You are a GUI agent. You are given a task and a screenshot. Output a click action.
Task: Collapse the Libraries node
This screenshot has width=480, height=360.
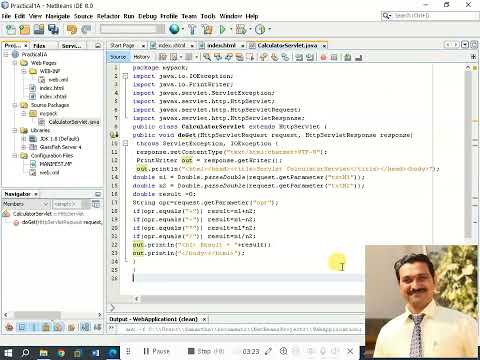coord(15,130)
